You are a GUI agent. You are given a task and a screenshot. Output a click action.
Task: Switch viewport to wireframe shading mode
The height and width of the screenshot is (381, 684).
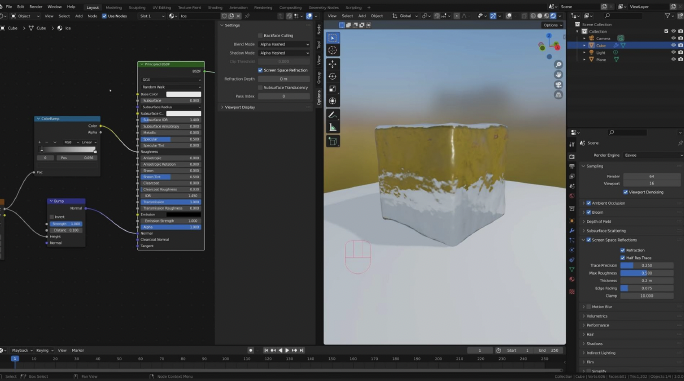(x=533, y=16)
